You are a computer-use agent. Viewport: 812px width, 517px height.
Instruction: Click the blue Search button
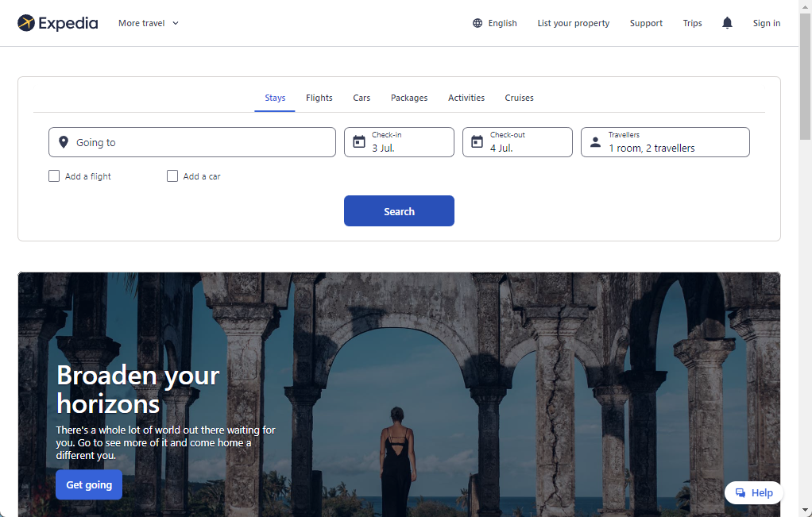click(x=399, y=211)
